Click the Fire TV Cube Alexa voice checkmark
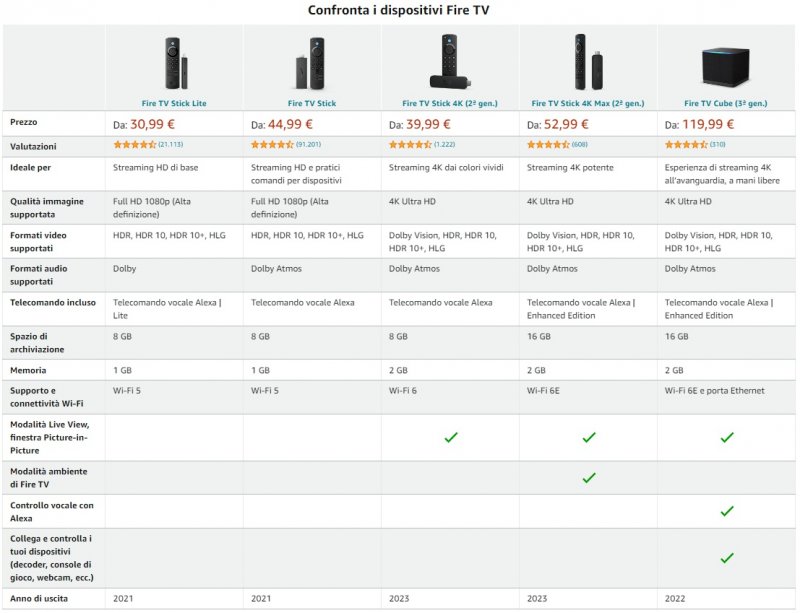 (x=727, y=511)
